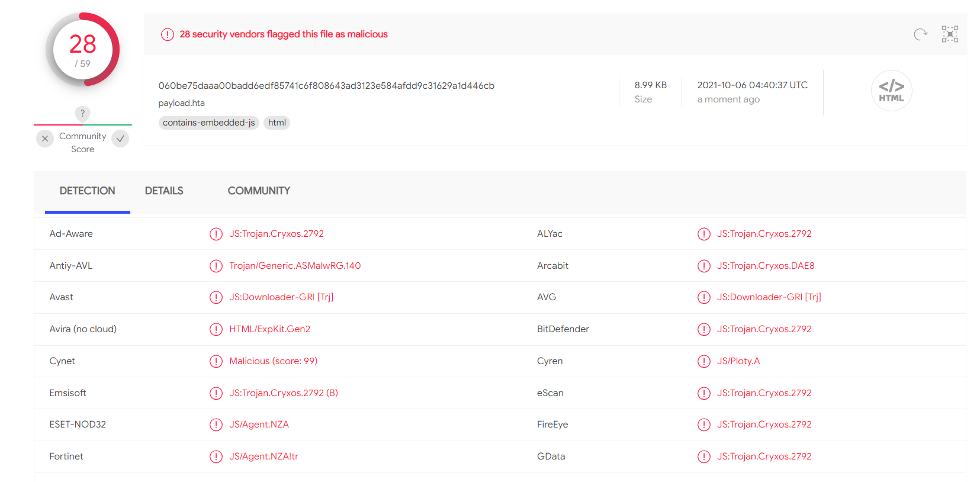The image size is (980, 482).
Task: Click the alert icon in Cynet row
Action: tap(216, 361)
